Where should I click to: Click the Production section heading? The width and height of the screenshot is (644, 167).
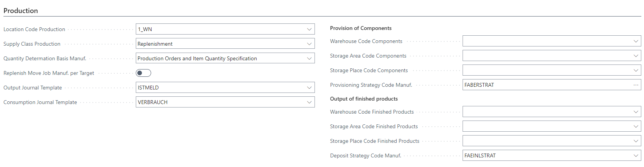(21, 11)
